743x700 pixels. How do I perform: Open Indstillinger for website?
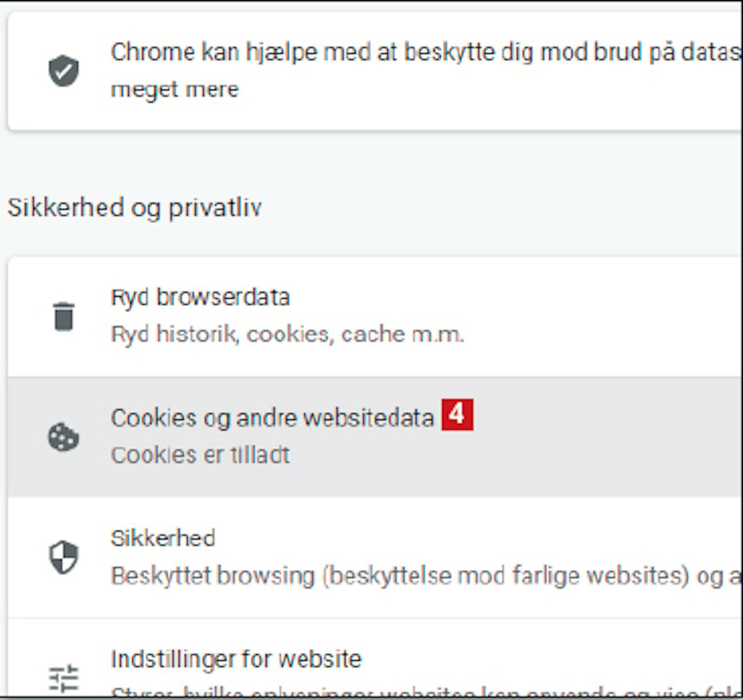click(x=236, y=659)
